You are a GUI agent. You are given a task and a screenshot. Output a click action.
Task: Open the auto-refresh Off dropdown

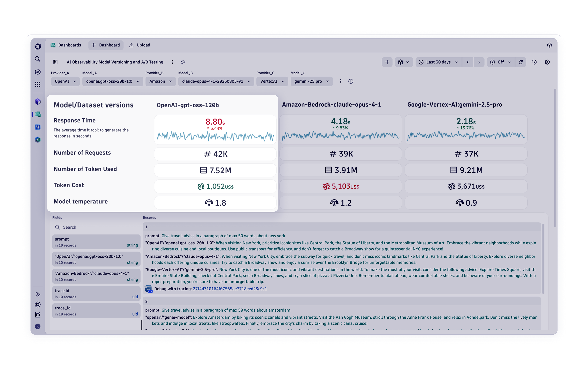click(501, 62)
